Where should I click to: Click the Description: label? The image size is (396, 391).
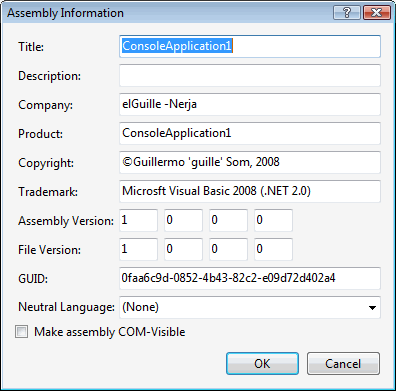49,76
